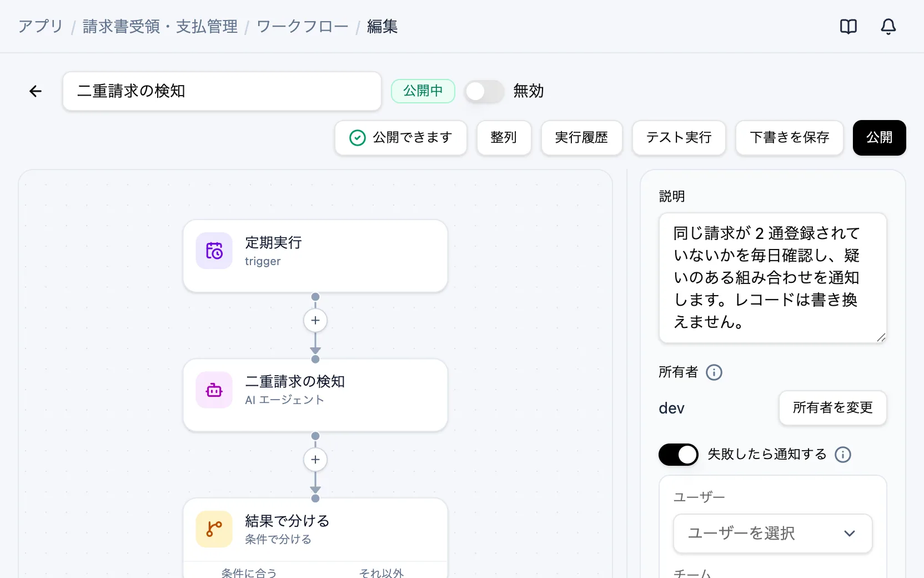Click the 結果で分ける branch icon
Viewport: 924px width, 578px height.
214,529
